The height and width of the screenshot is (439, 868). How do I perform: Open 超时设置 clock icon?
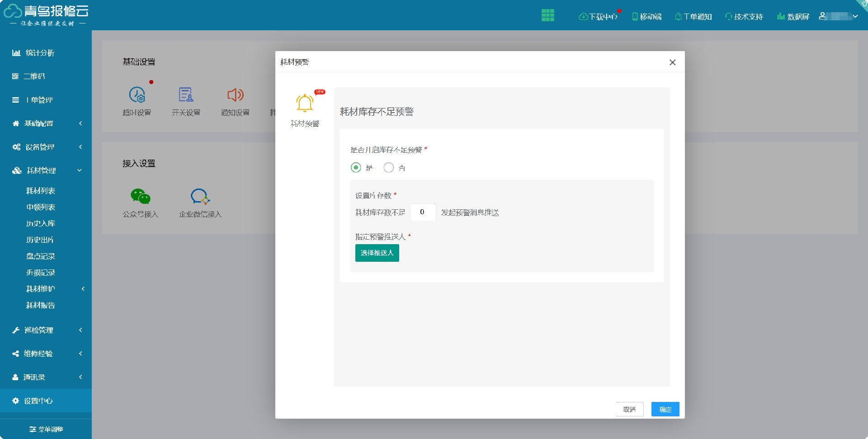(x=137, y=95)
